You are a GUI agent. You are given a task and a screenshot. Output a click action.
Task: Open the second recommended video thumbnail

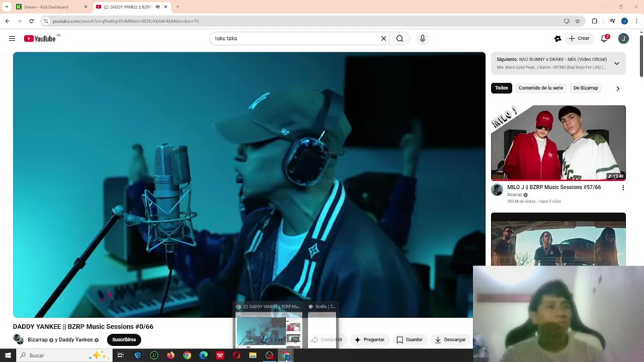pos(558,239)
